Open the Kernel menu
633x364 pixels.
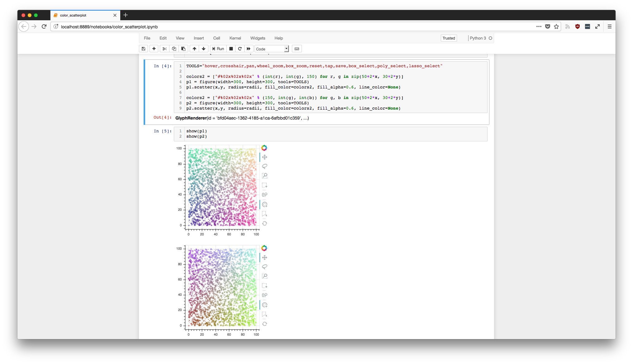[x=235, y=38]
